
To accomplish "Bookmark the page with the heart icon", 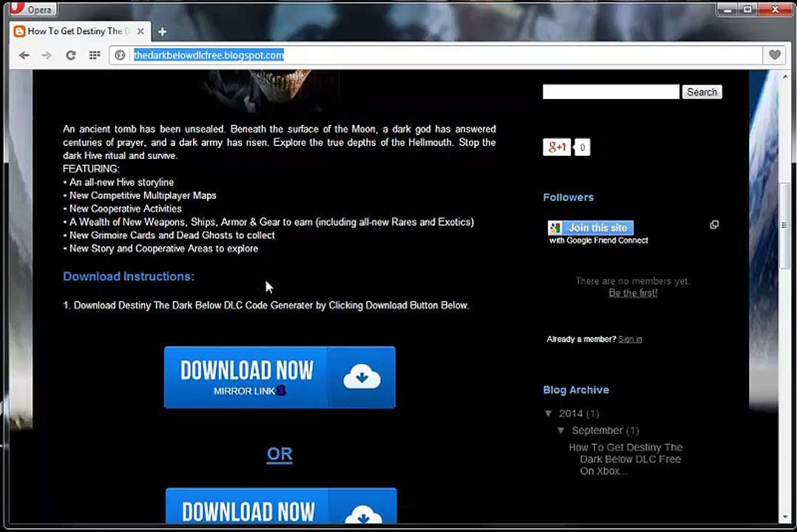I will (x=775, y=55).
